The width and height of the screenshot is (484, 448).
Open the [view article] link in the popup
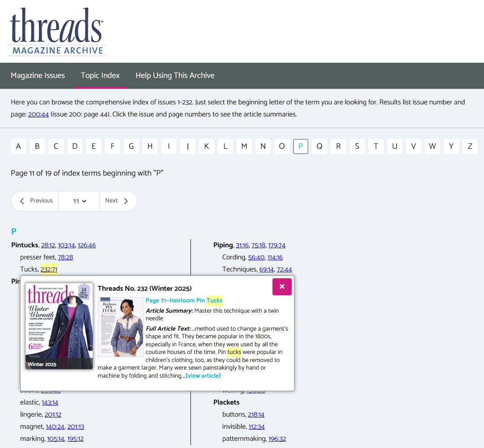(x=203, y=375)
